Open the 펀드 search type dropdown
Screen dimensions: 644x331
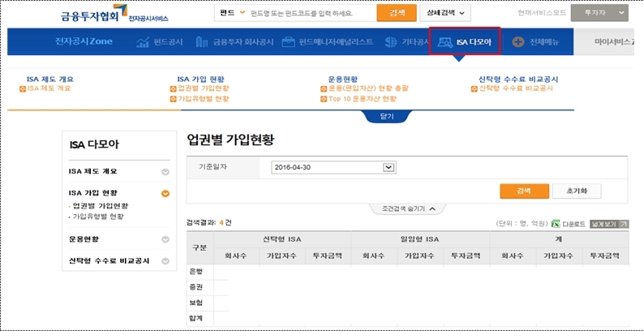[x=232, y=13]
